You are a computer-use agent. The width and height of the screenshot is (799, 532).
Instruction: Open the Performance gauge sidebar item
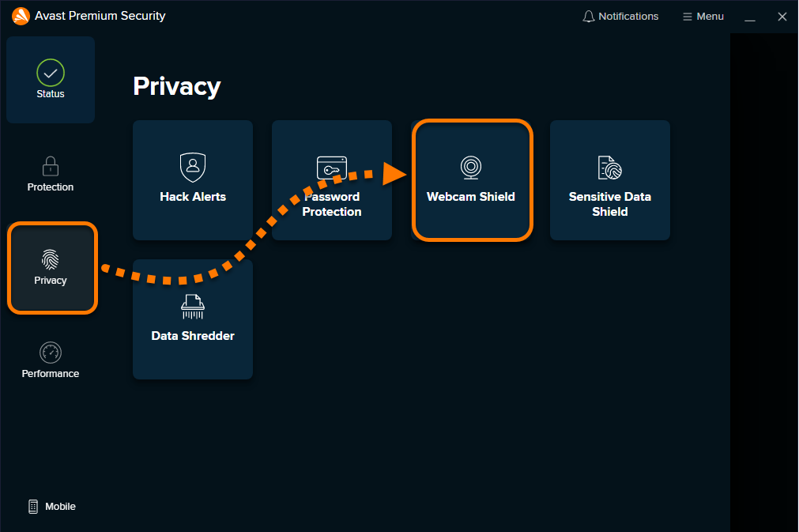point(51,360)
